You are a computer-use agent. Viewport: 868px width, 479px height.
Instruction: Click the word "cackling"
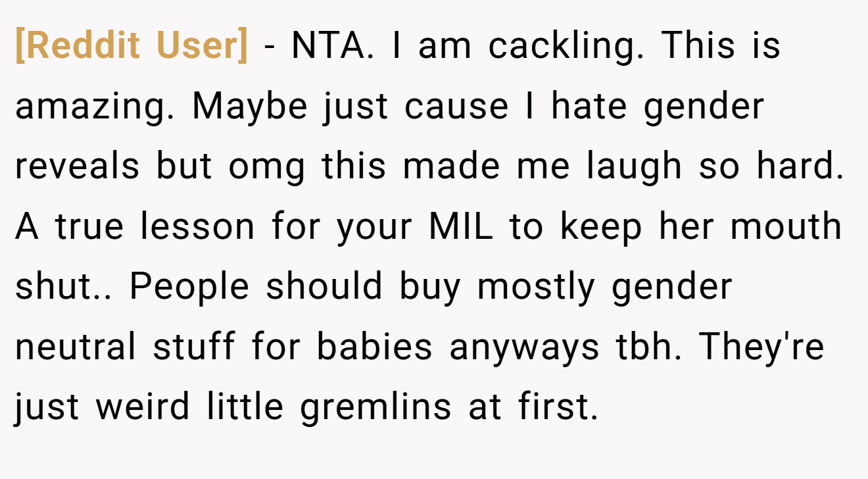[x=566, y=46]
